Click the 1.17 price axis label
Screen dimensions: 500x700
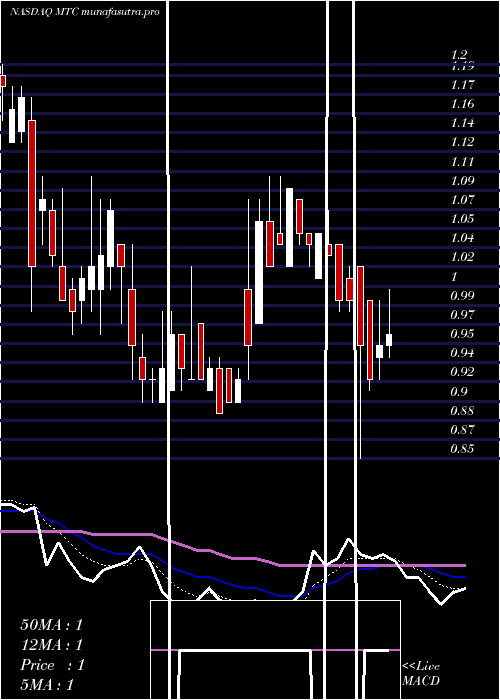462,84
